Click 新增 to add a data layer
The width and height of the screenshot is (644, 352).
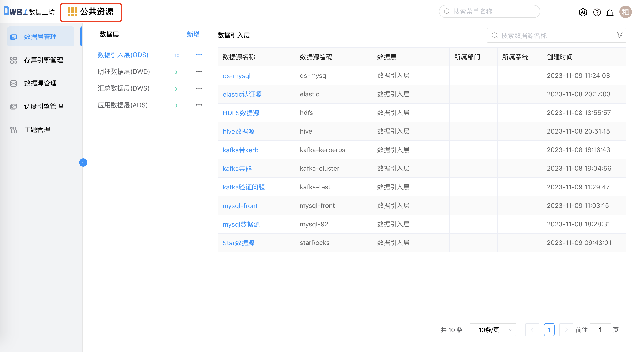pos(193,35)
